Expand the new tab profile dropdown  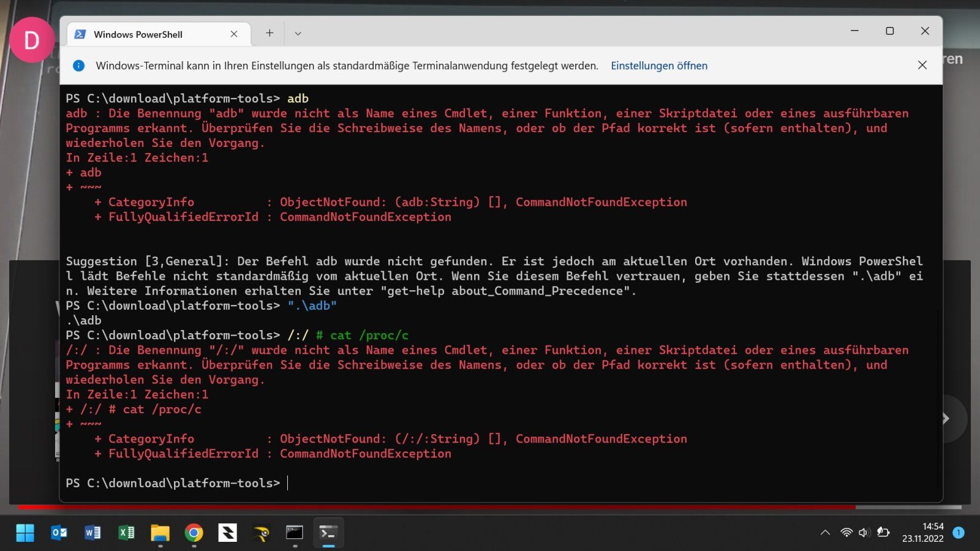coord(298,34)
